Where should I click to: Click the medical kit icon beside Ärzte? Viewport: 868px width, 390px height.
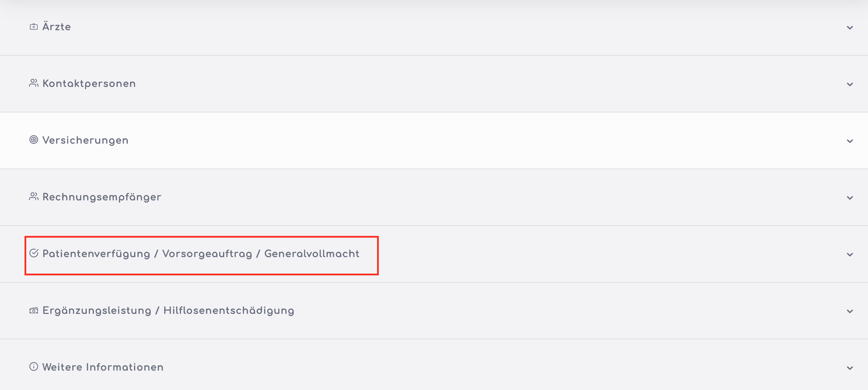click(x=34, y=27)
